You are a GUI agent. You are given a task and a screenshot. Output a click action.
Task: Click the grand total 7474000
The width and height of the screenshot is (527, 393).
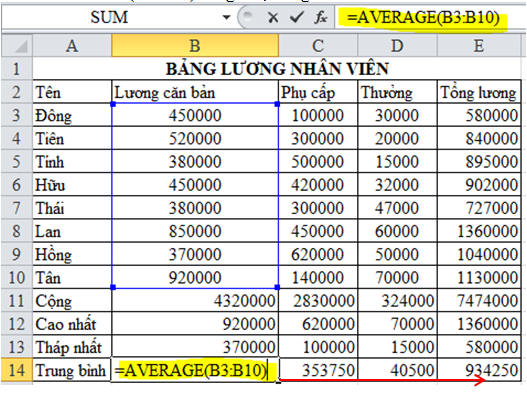pyautogui.click(x=479, y=301)
